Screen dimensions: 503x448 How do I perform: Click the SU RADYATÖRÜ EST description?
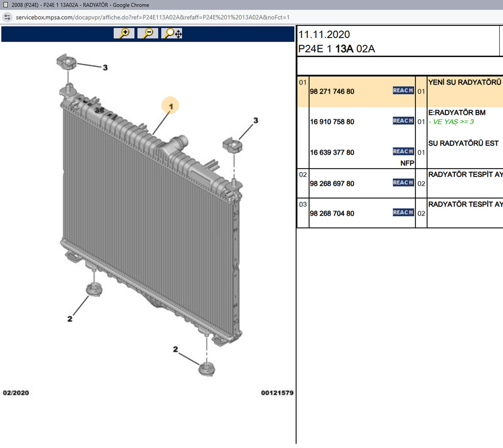point(463,143)
